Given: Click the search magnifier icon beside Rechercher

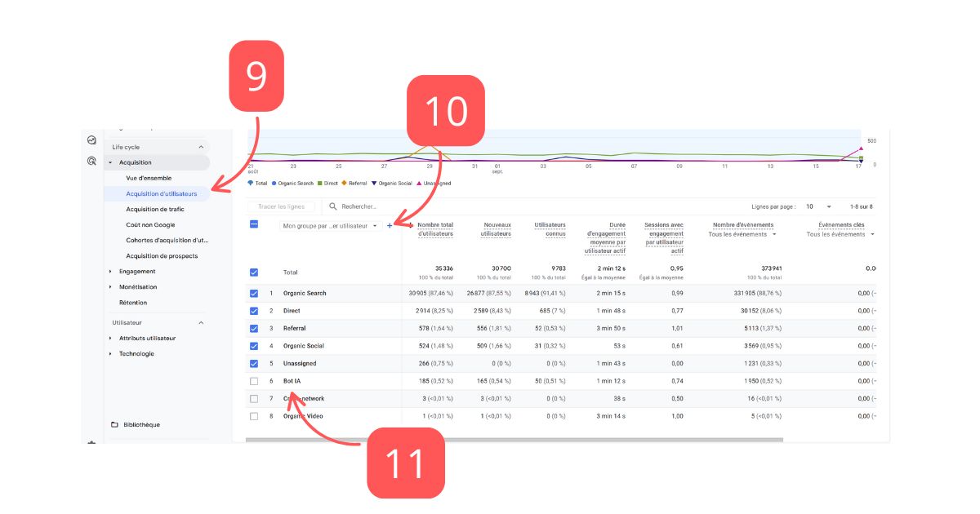Looking at the screenshot, I should point(333,206).
